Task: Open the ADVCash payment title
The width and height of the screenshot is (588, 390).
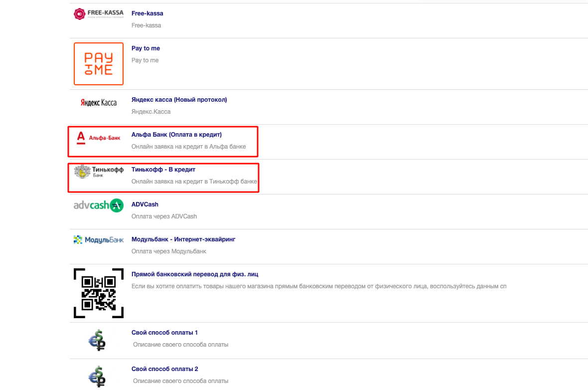Action: (x=145, y=204)
